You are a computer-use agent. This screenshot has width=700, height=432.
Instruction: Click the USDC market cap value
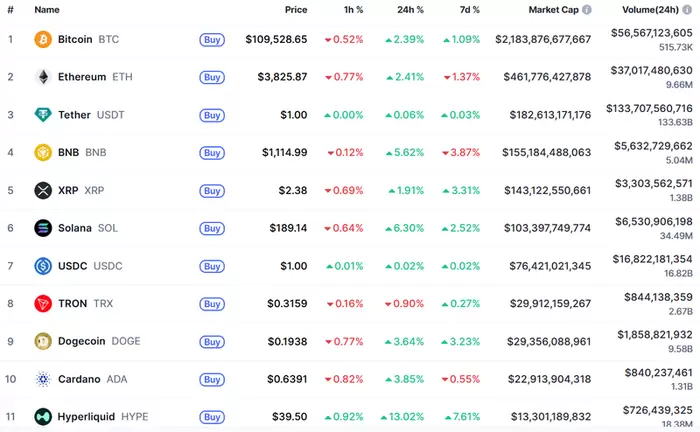[x=544, y=266]
